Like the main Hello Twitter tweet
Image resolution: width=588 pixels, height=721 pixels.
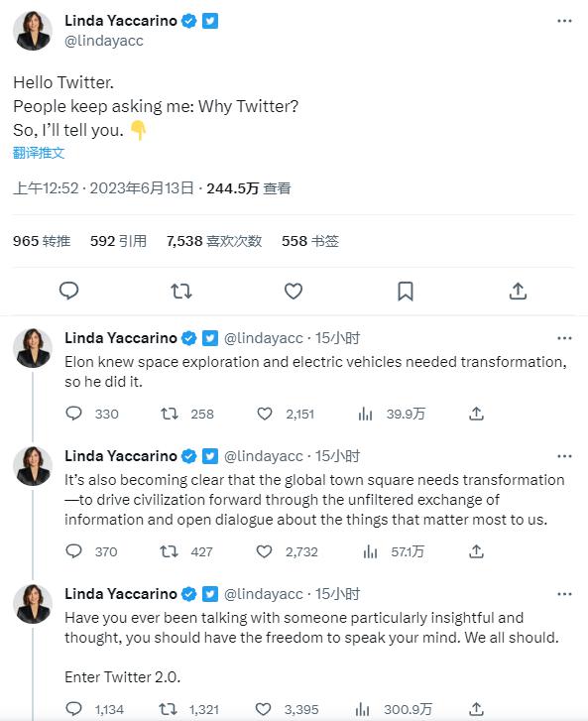(x=294, y=291)
